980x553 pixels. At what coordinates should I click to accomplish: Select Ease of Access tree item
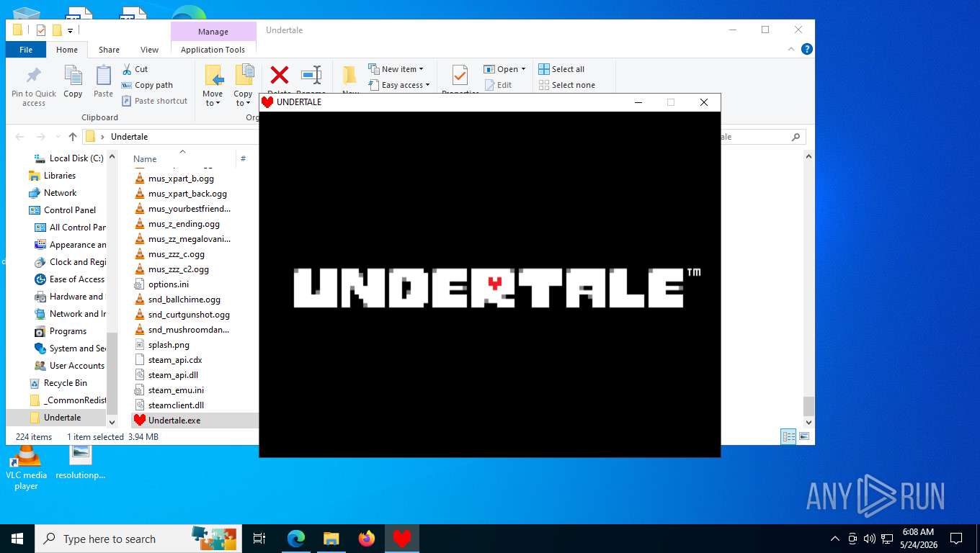pos(77,279)
